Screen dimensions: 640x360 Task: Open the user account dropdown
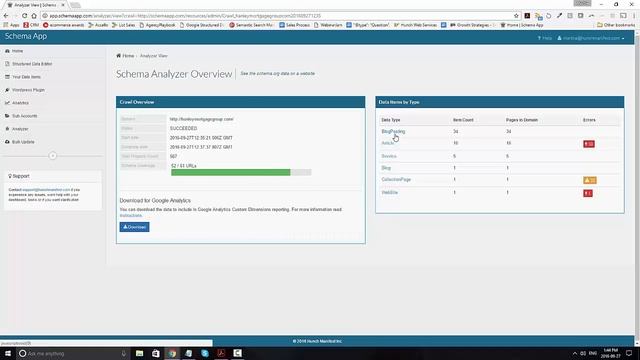(x=591, y=38)
